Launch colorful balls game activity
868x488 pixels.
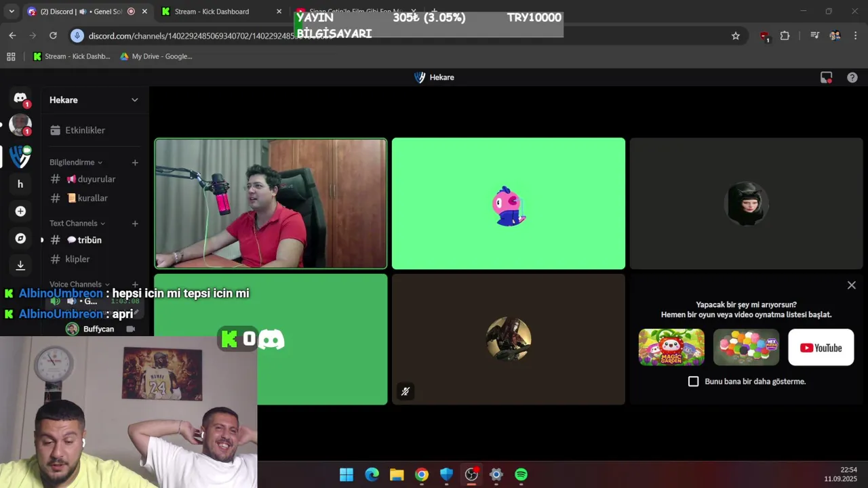746,348
